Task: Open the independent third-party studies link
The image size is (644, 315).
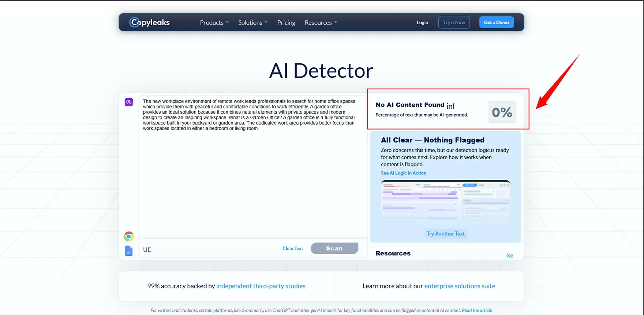Action: [x=261, y=286]
